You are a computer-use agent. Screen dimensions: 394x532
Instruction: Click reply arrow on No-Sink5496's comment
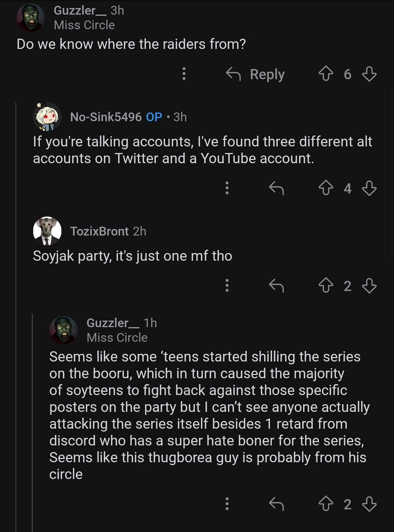(x=276, y=188)
